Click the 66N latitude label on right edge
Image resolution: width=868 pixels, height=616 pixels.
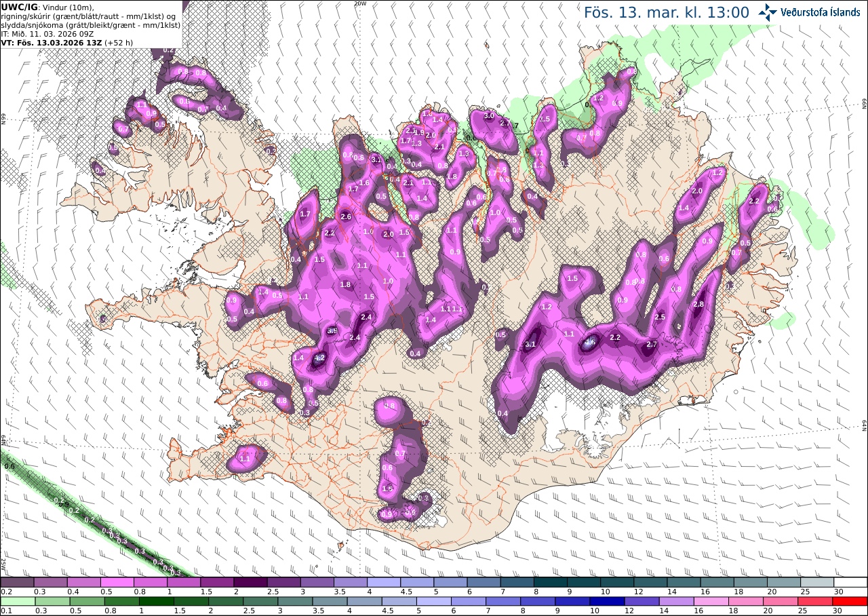click(865, 103)
